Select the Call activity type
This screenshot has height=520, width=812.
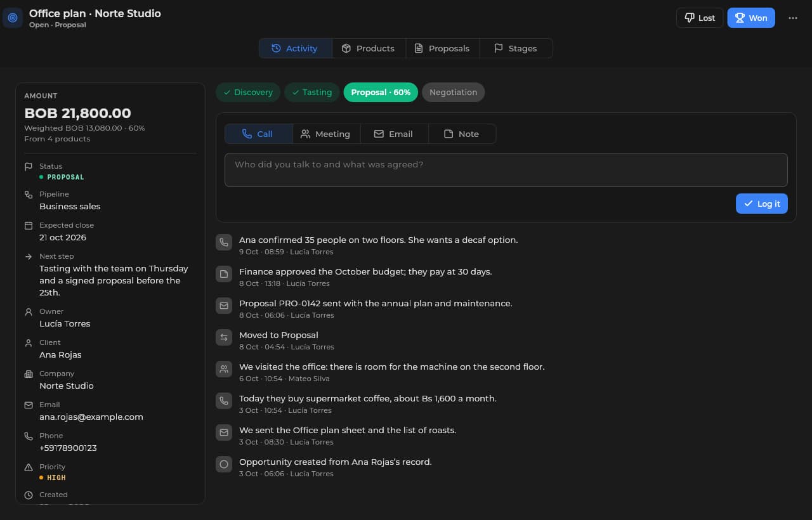point(258,134)
